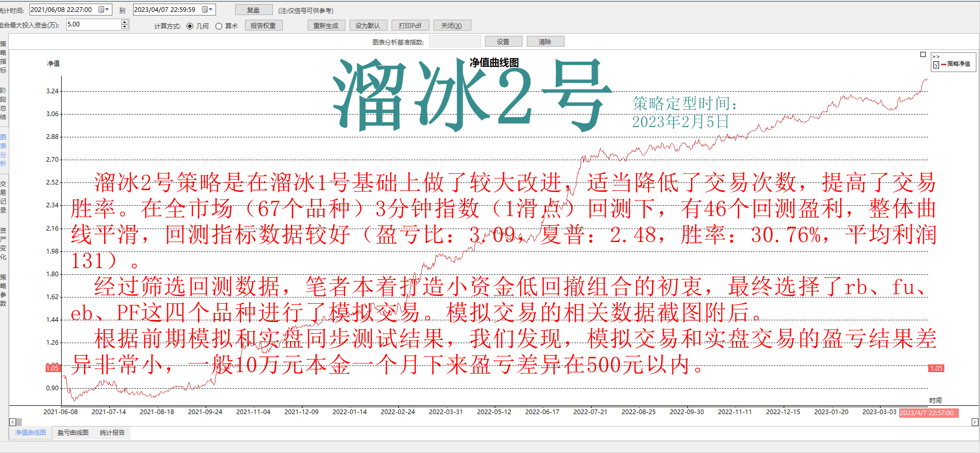Click the right 1.05 value marker
Image resolution: width=980 pixels, height=453 pixels.
(936, 369)
